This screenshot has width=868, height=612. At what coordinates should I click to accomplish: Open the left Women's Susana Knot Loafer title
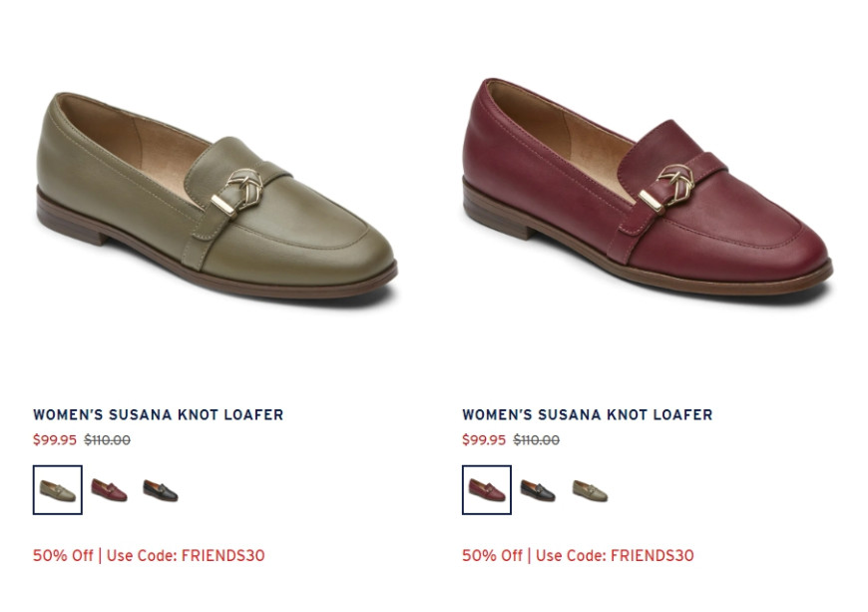tap(159, 415)
